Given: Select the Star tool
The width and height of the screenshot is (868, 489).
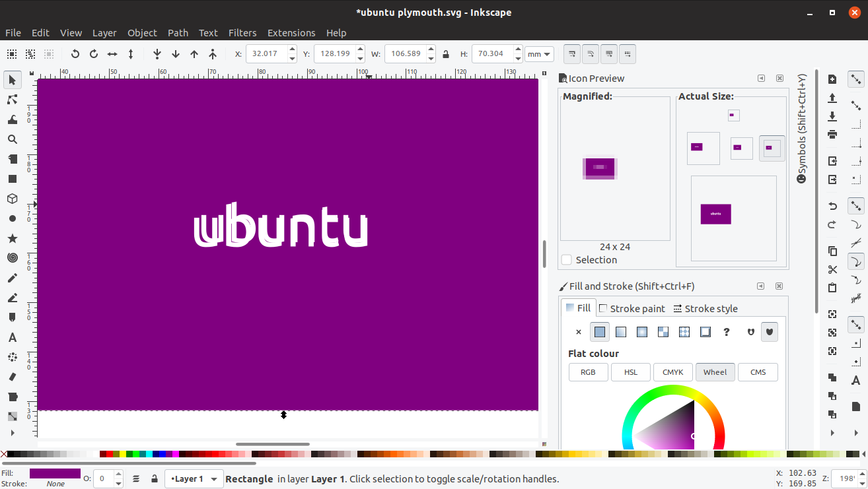Looking at the screenshot, I should [x=12, y=238].
